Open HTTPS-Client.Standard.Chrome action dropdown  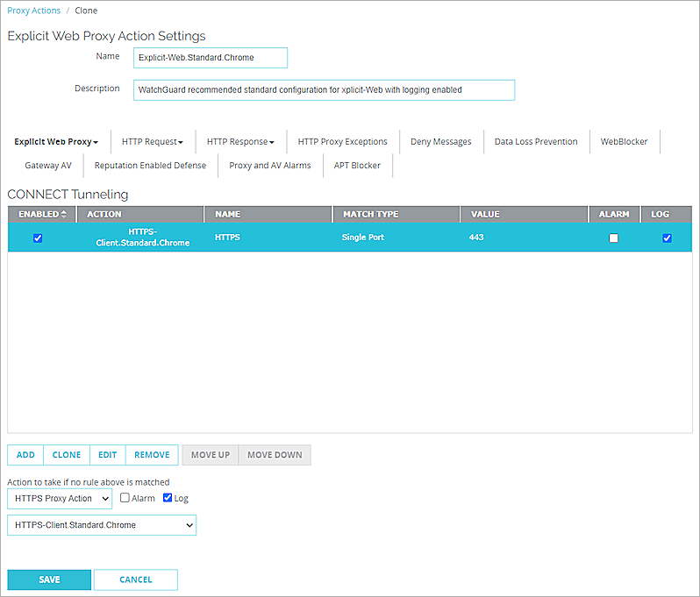click(102, 525)
